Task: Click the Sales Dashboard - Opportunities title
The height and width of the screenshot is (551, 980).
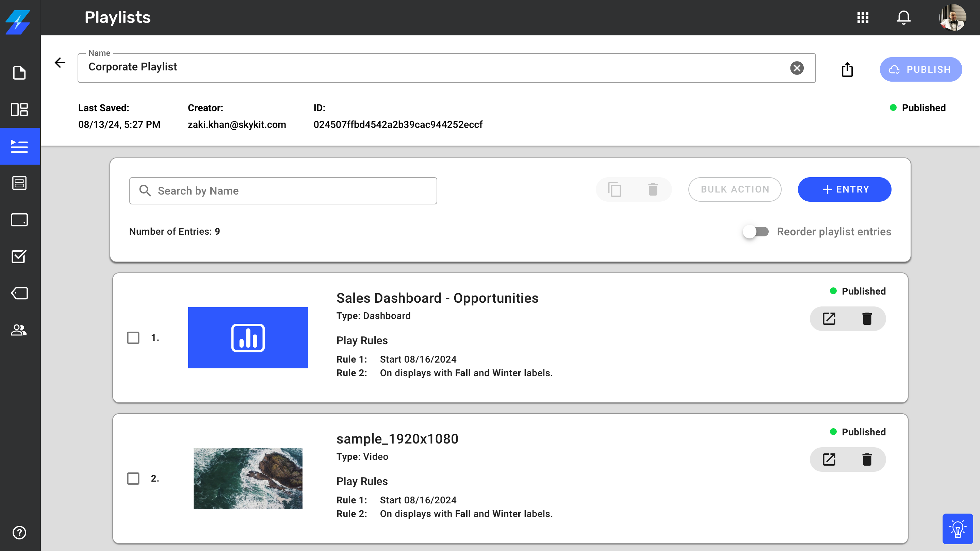Action: point(437,298)
